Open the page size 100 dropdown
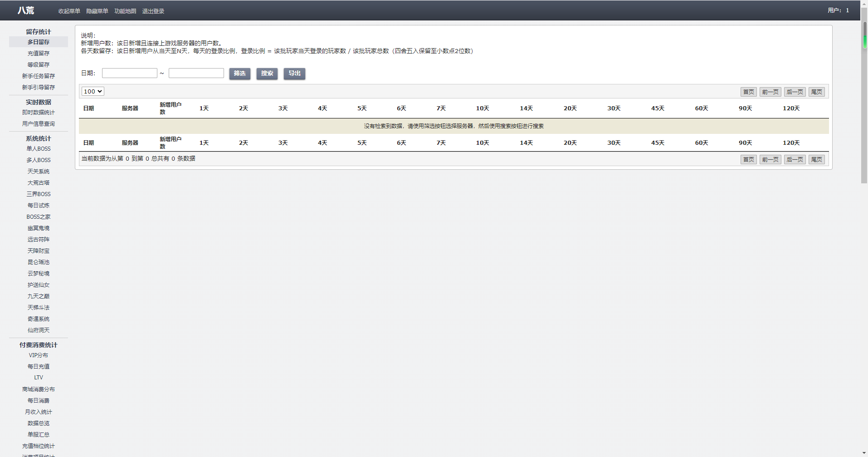Image resolution: width=868 pixels, height=457 pixels. tap(93, 91)
